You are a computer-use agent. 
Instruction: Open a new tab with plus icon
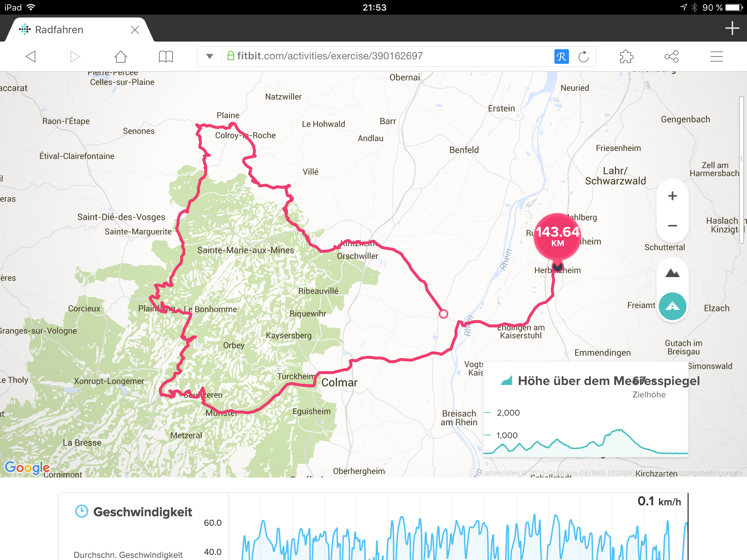[x=732, y=28]
